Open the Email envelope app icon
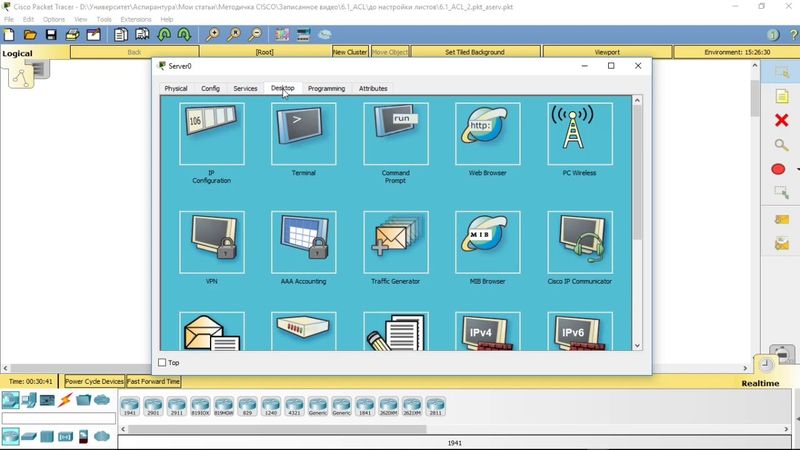This screenshot has width=800, height=450. 212,332
